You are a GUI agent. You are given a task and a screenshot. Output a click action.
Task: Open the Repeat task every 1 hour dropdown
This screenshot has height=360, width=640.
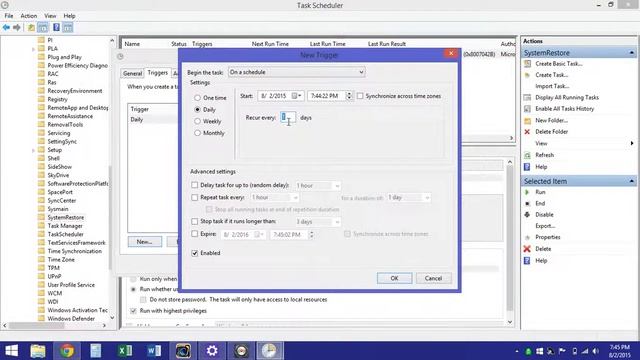[274, 198]
